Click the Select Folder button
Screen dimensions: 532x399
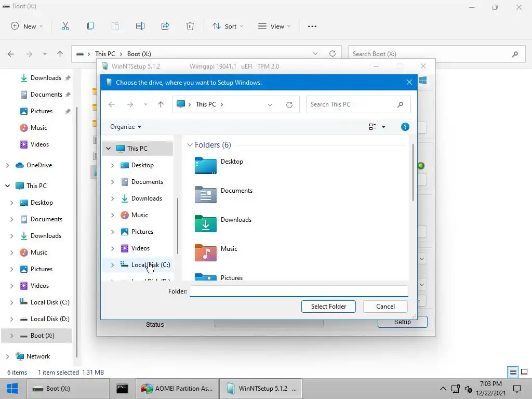[x=328, y=307]
